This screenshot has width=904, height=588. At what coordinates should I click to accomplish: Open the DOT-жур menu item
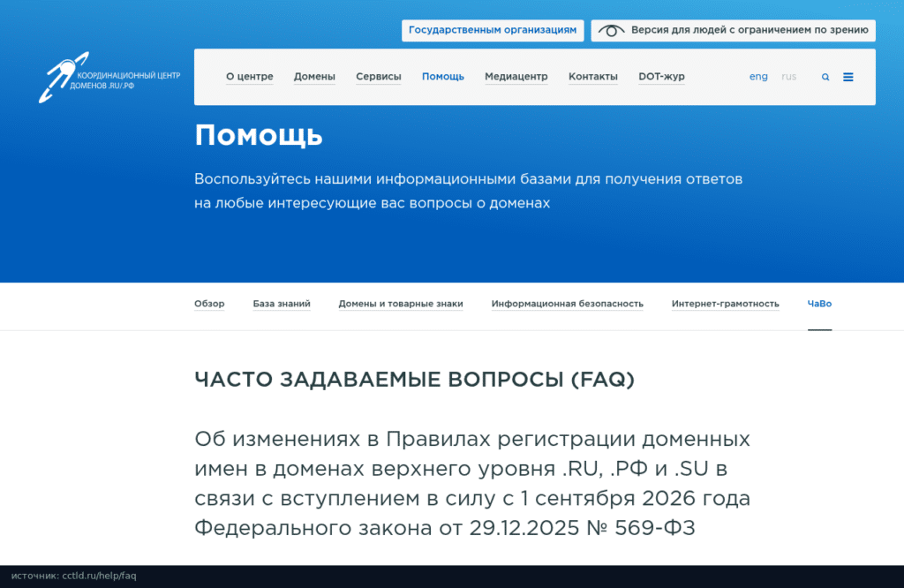coord(661,77)
